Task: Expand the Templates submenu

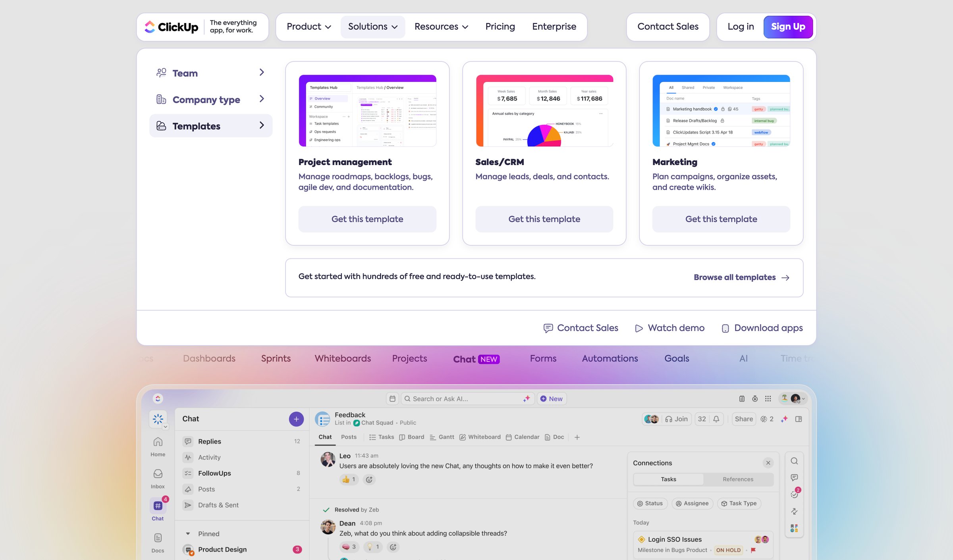Action: tap(211, 126)
